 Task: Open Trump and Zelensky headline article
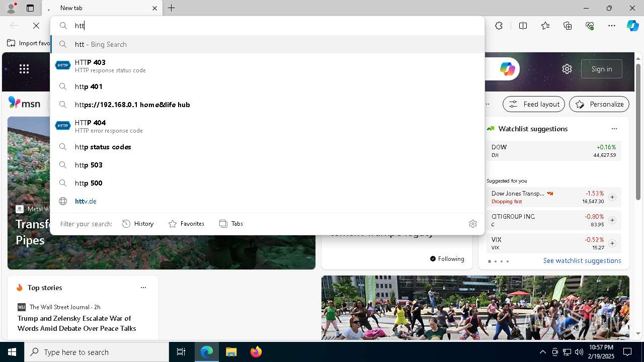77,323
